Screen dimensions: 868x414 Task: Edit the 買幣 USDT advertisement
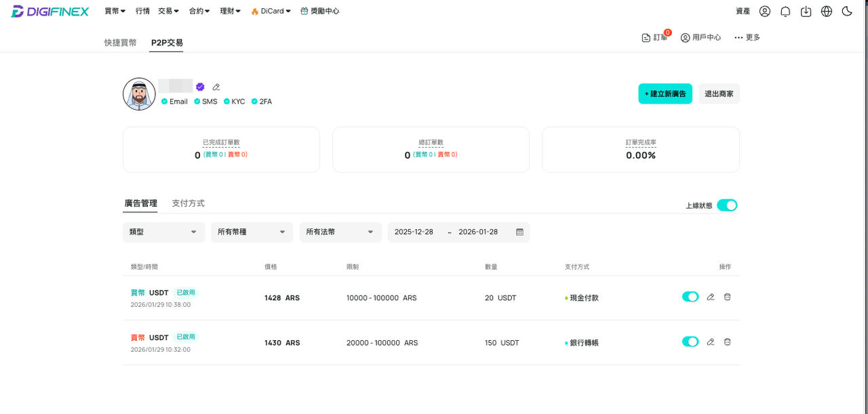point(711,297)
